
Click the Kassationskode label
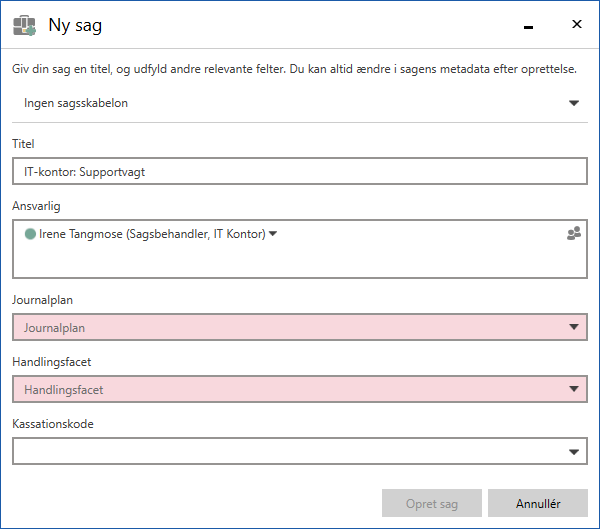53,424
